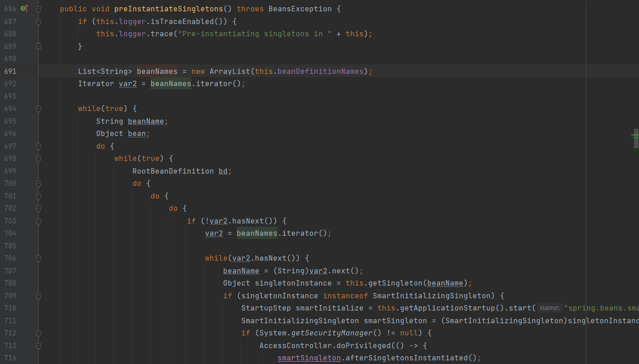
Task: Click 'hasNext' on line 706
Action: (271, 258)
